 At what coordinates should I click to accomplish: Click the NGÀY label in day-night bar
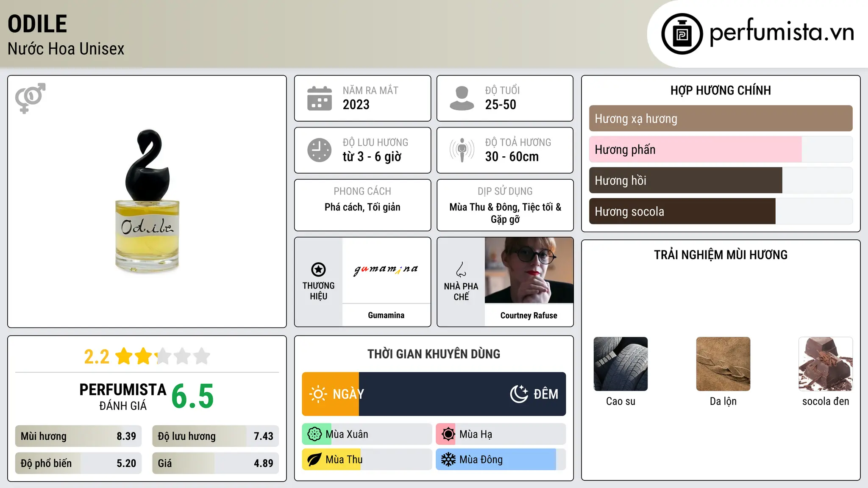[348, 394]
